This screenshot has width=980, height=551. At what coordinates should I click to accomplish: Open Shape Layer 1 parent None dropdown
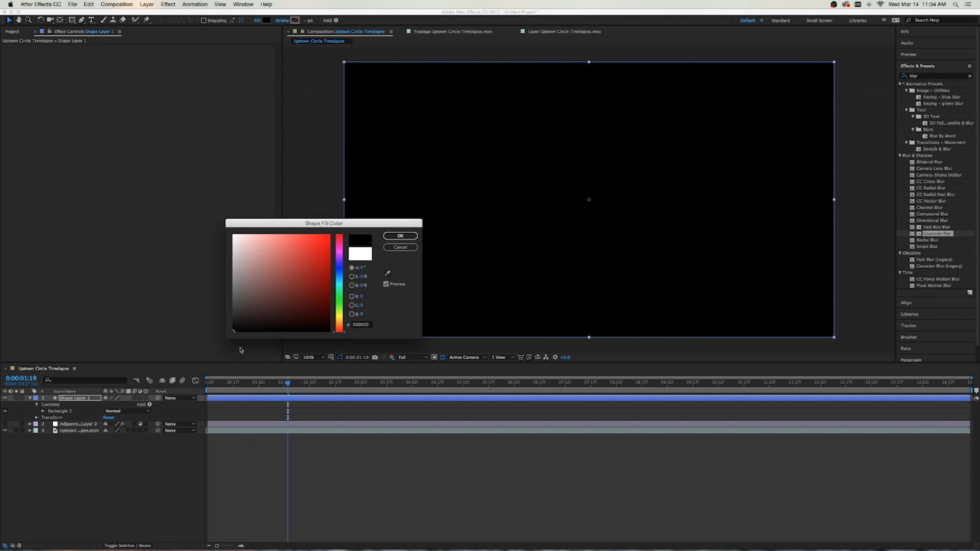click(x=180, y=398)
